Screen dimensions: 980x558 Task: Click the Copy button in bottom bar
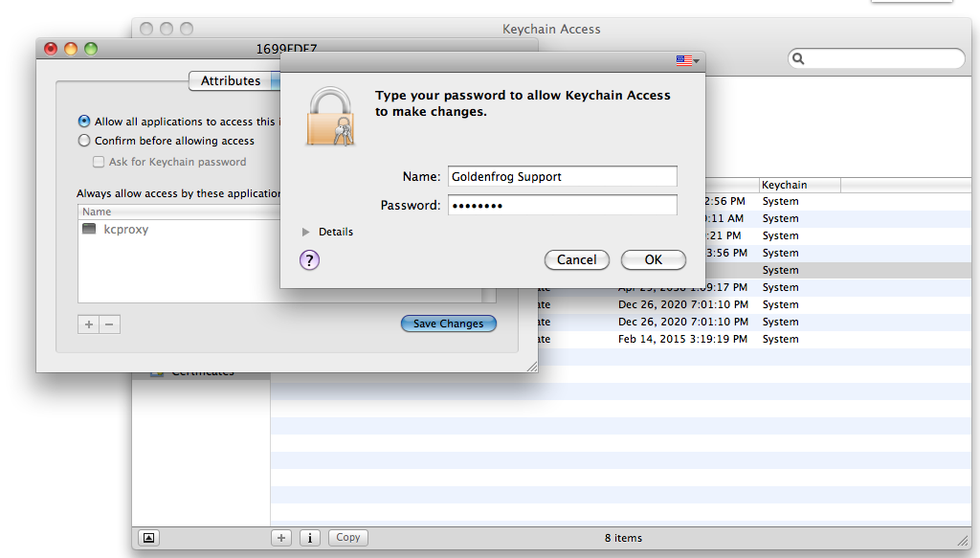(348, 537)
